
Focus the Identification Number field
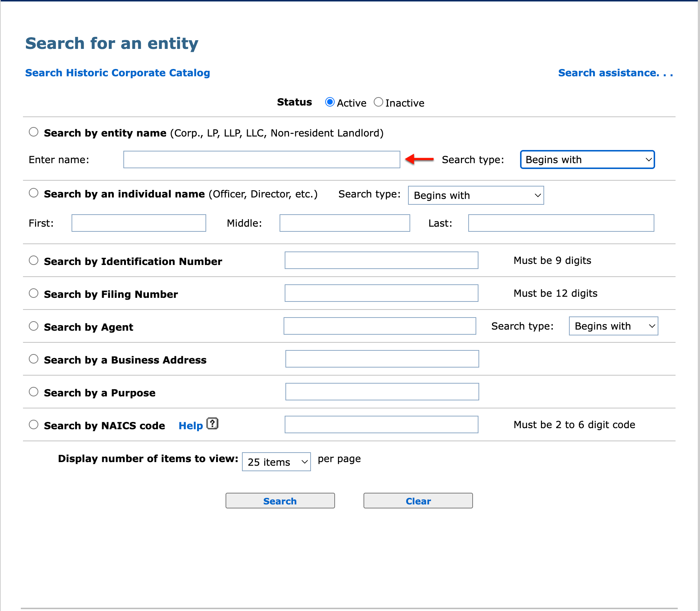381,260
